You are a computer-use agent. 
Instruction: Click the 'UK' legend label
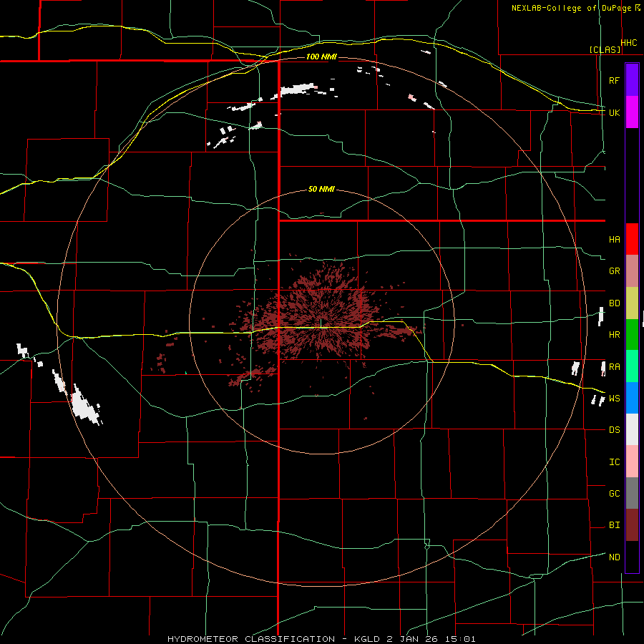click(614, 112)
